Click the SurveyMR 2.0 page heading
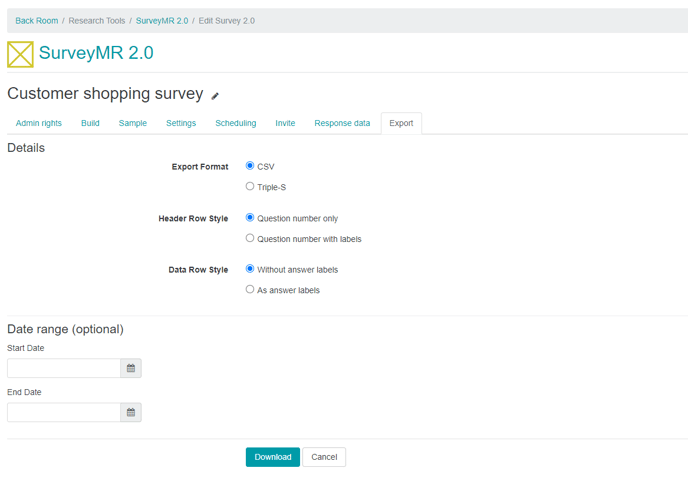Viewport: 688px width, 481px height. coord(96,53)
